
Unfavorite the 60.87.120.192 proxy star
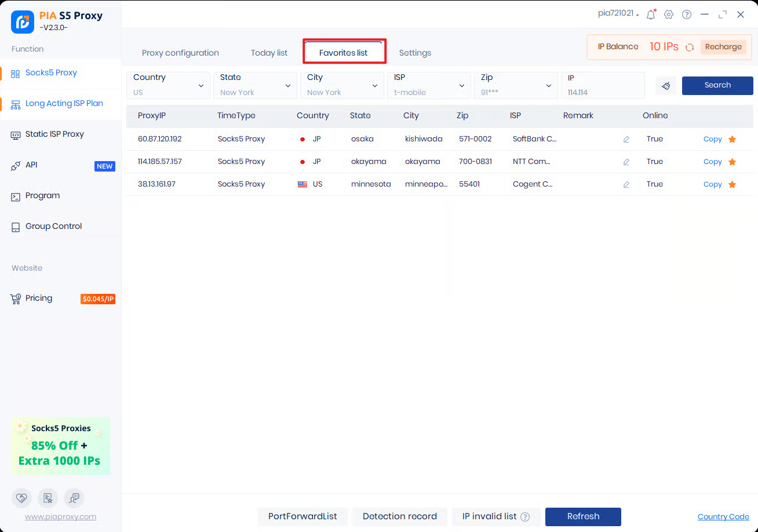[732, 139]
